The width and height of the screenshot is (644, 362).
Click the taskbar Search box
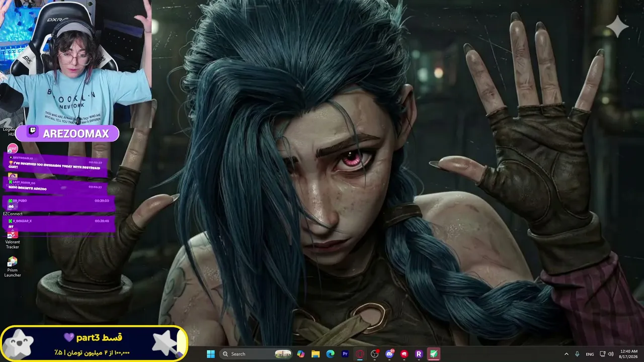[x=257, y=354]
